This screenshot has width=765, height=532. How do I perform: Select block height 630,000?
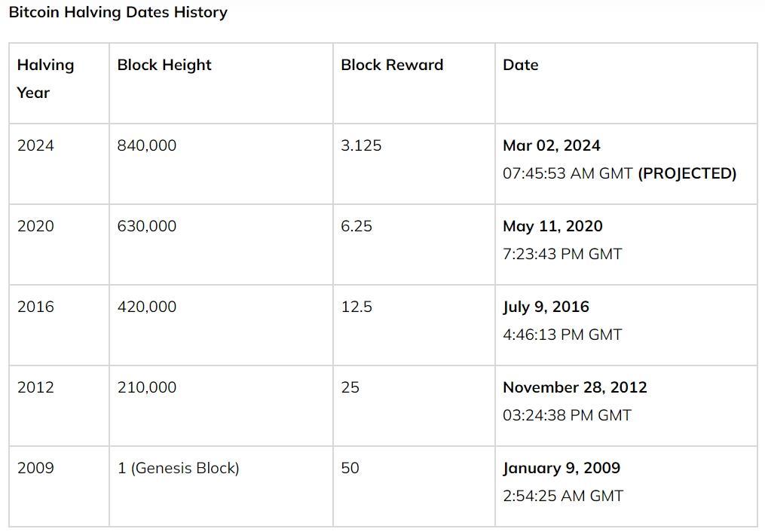146,226
